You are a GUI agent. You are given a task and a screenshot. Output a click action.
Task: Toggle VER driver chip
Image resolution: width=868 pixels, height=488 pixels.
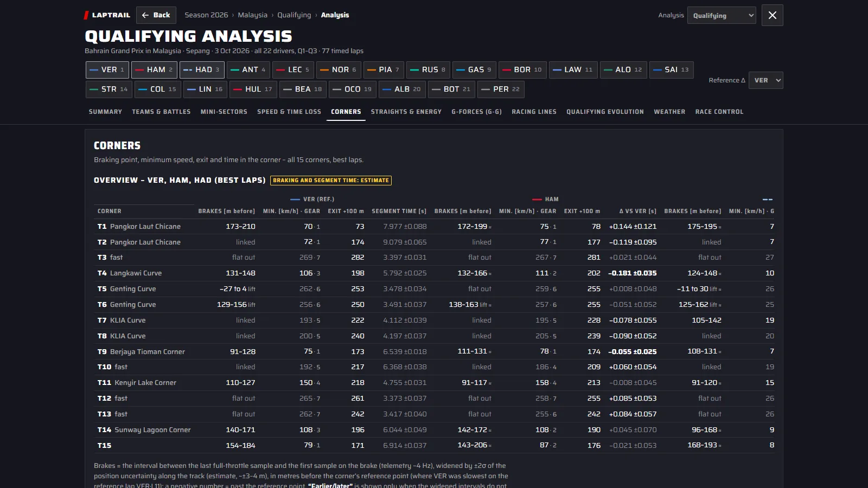[107, 70]
